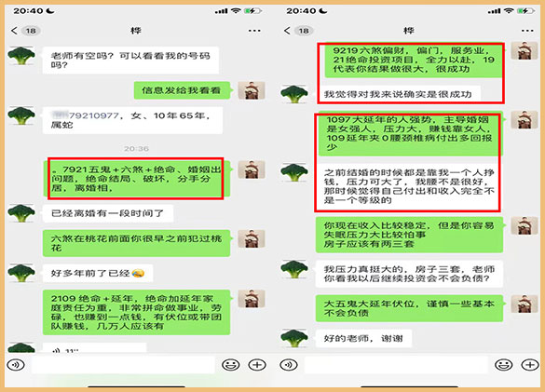Tap the phone number 79210977 in message
The height and width of the screenshot is (392, 545).
[94, 115]
